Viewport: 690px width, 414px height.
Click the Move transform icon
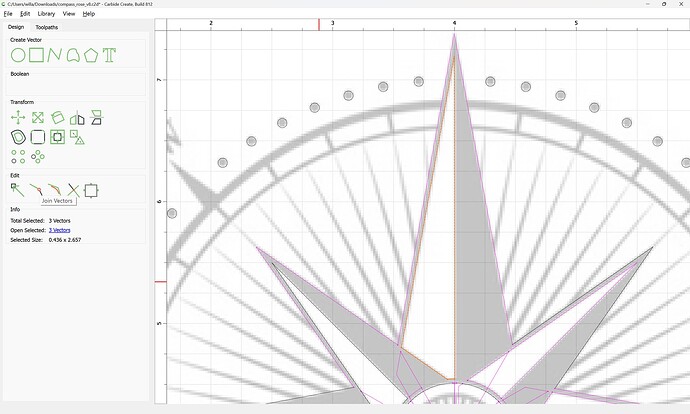click(18, 118)
